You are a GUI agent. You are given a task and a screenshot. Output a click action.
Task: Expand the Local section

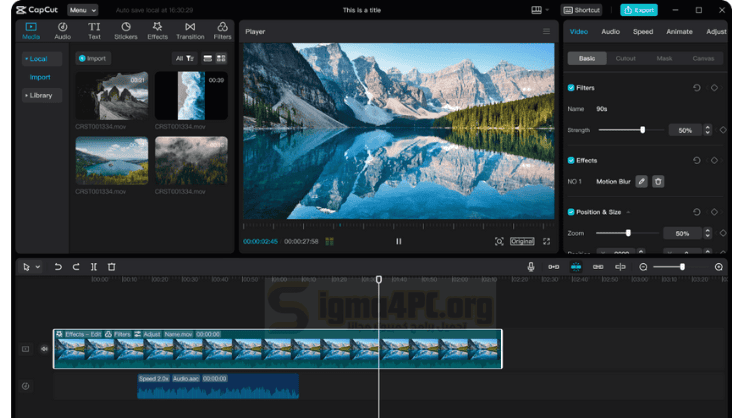coord(42,59)
